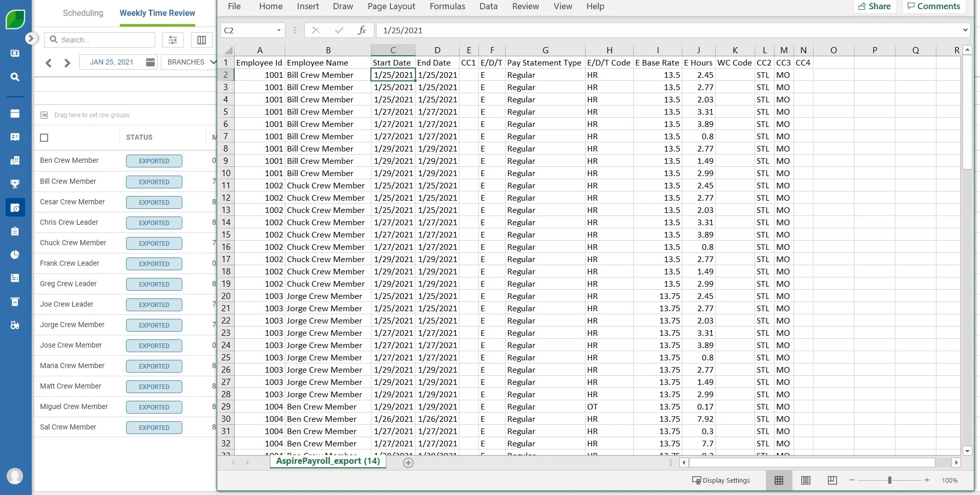Viewport: 980px width, 495px height.
Task: Select the trophy icon in the sidebar
Action: point(15,184)
